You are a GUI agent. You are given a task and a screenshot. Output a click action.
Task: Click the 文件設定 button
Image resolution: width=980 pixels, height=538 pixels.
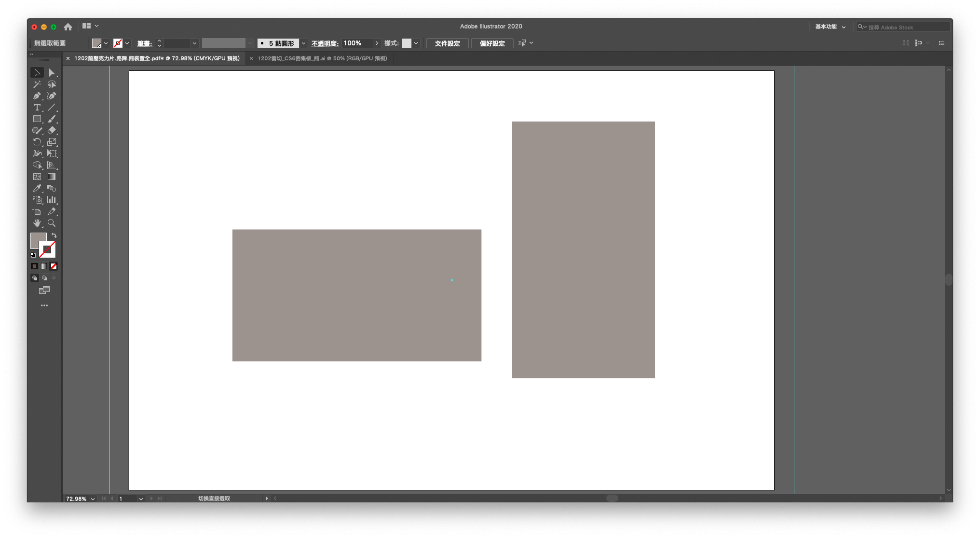[447, 43]
